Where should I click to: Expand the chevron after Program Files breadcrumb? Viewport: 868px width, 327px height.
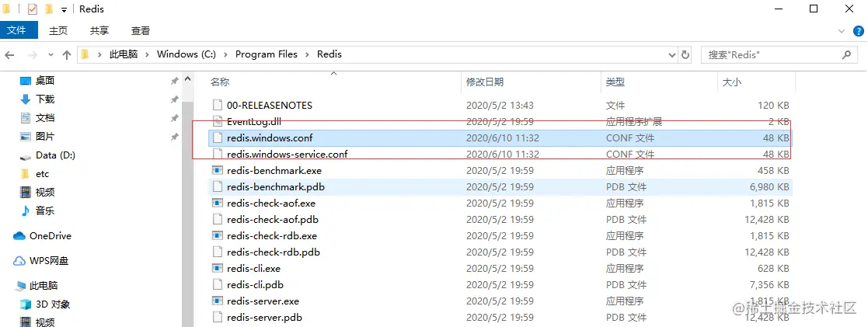point(307,54)
